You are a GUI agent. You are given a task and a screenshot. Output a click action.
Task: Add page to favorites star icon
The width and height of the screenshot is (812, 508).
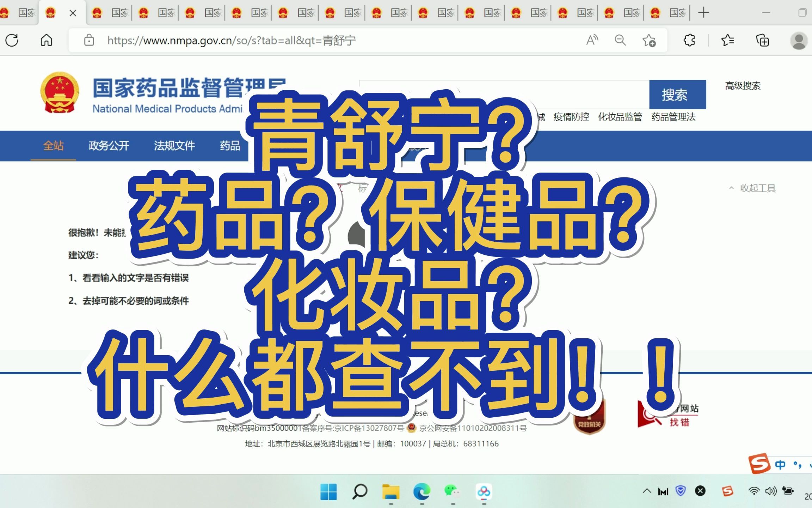click(x=649, y=40)
